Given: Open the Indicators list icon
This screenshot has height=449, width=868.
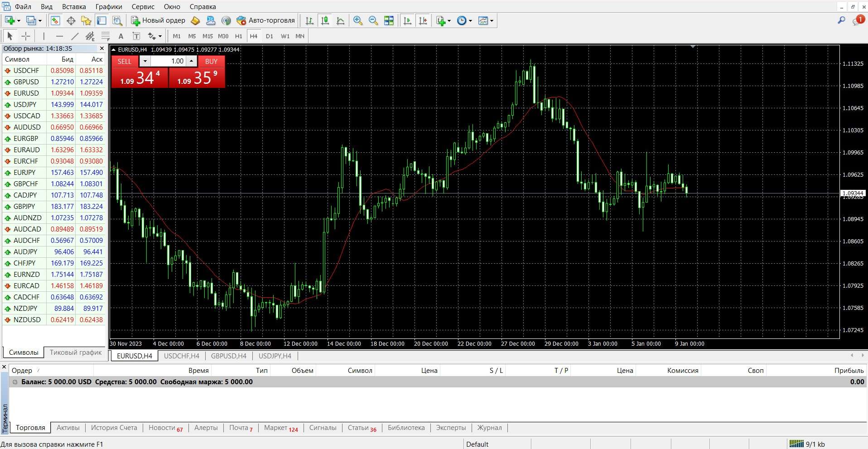Looking at the screenshot, I should pyautogui.click(x=441, y=20).
